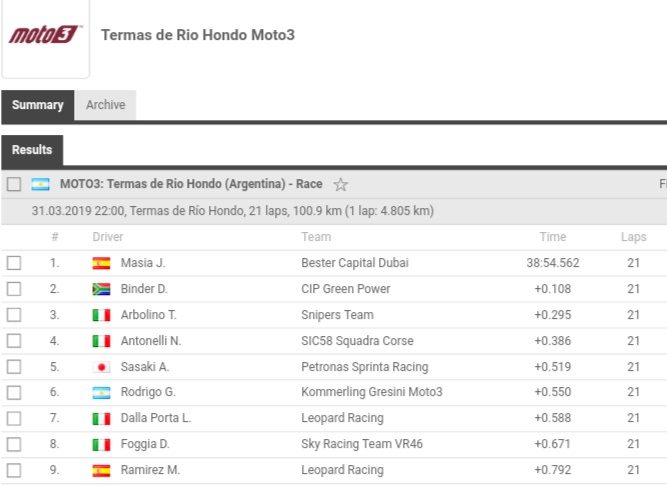This screenshot has width=667, height=486.
Task: Click Japanese flag beside Sasaki A.
Action: (101, 367)
